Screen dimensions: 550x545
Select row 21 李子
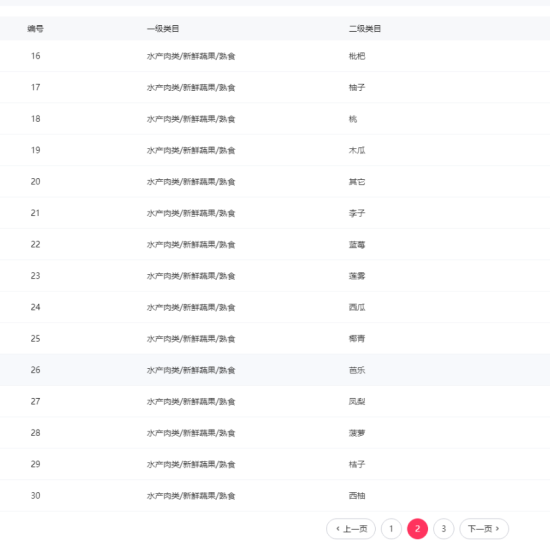(x=275, y=213)
